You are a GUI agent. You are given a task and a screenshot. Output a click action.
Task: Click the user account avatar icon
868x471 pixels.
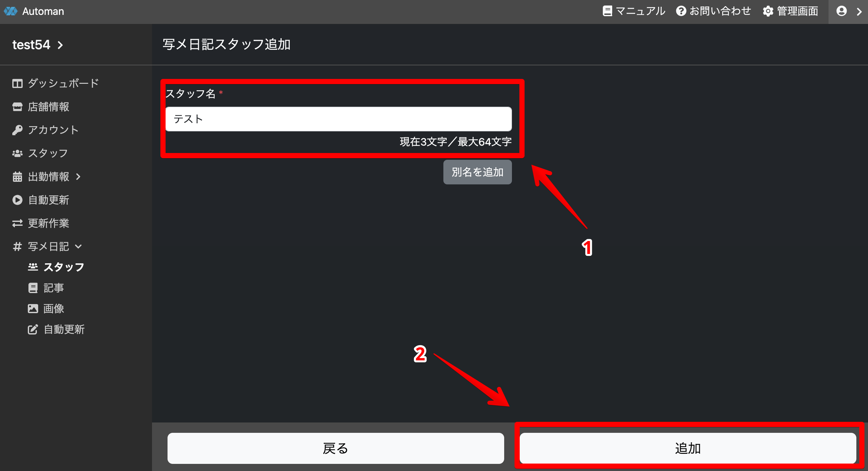[841, 11]
